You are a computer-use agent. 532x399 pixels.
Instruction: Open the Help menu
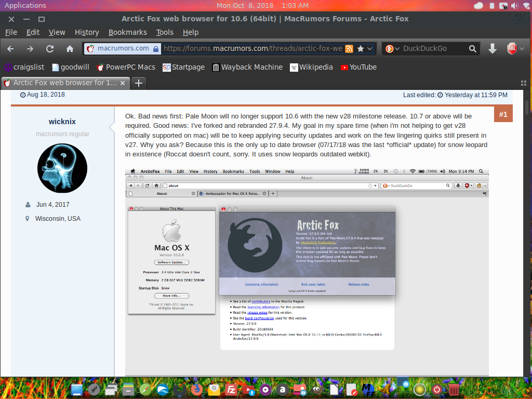[191, 32]
